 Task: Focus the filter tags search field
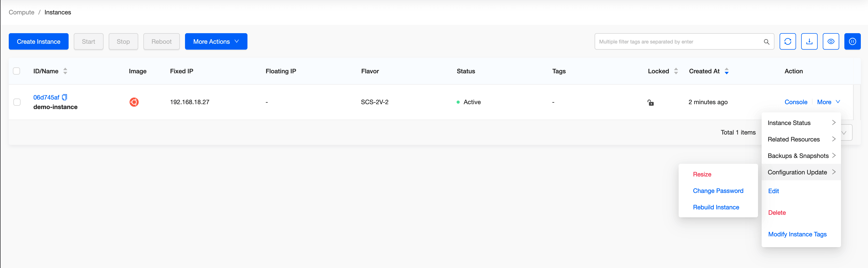(677, 42)
